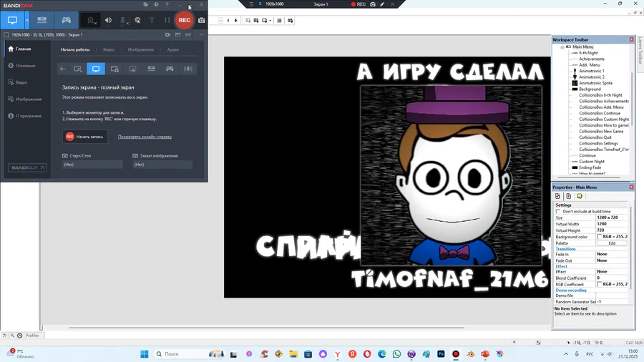Choose audio-only recording mode icon
Viewport: 644px width, 362px height.
click(x=188, y=69)
